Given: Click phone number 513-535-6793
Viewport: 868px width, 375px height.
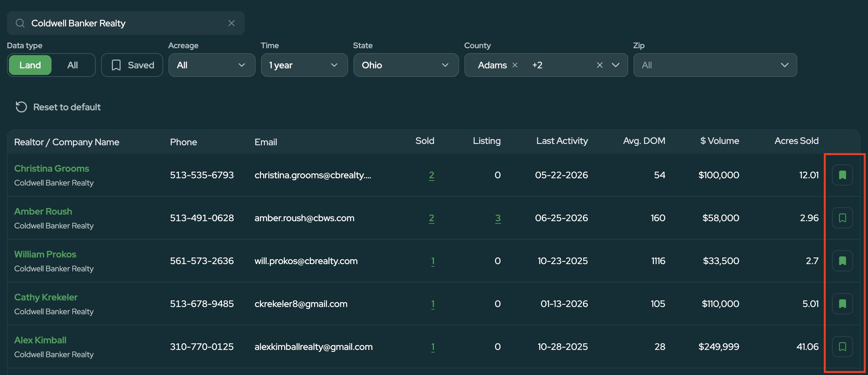Looking at the screenshot, I should (x=201, y=175).
